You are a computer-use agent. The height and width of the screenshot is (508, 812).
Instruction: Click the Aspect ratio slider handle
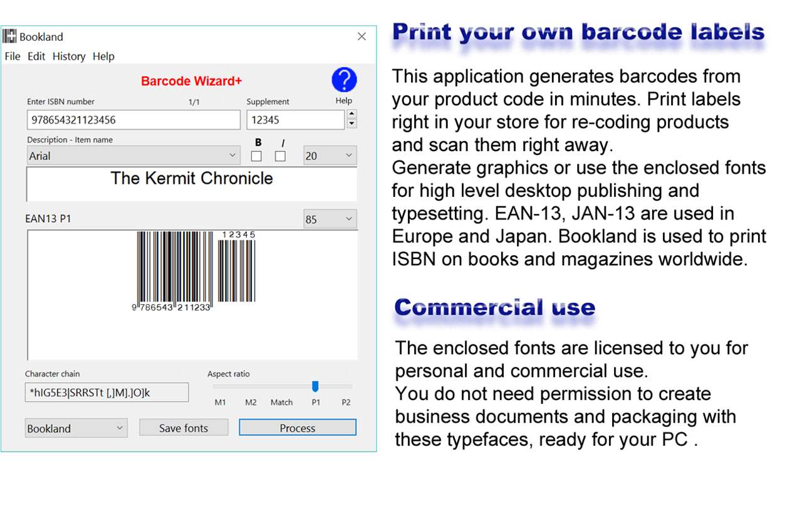click(315, 386)
